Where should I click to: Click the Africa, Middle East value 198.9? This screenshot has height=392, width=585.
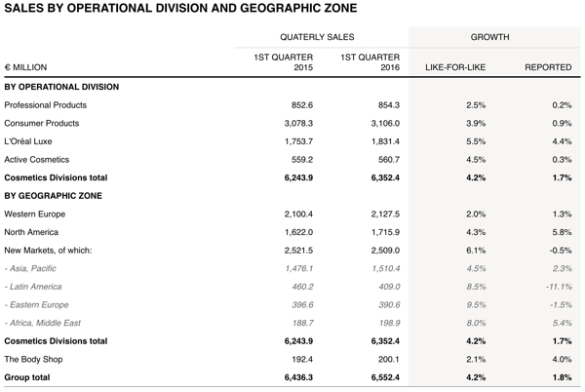pos(389,323)
